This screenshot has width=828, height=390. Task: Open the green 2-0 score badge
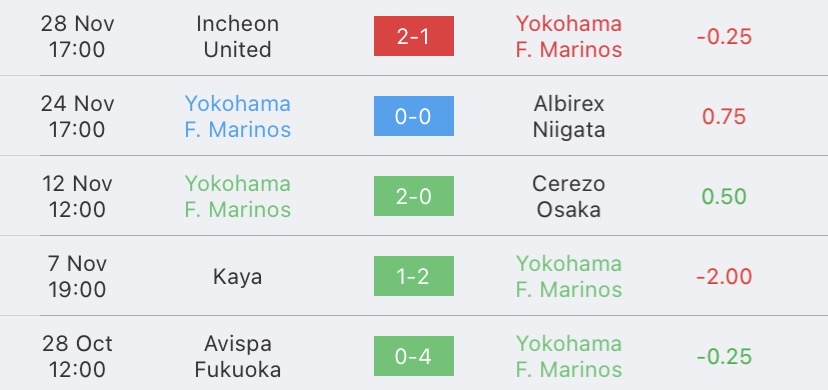point(413,196)
